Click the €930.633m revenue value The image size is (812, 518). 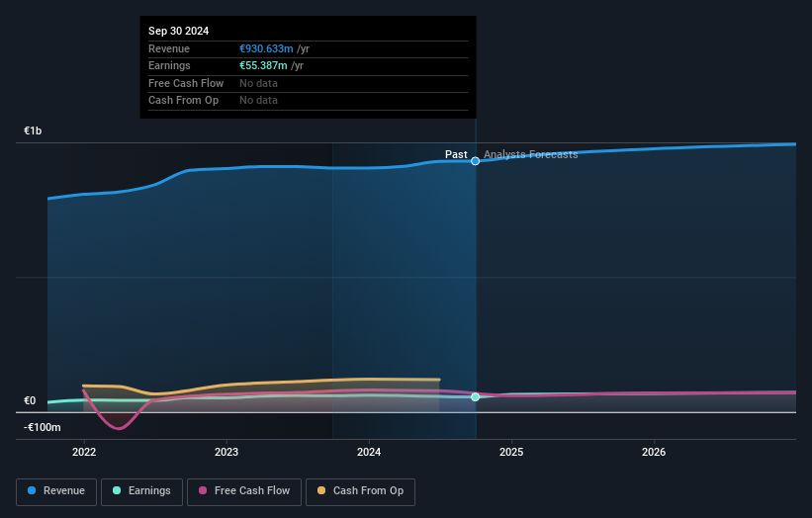(x=266, y=48)
